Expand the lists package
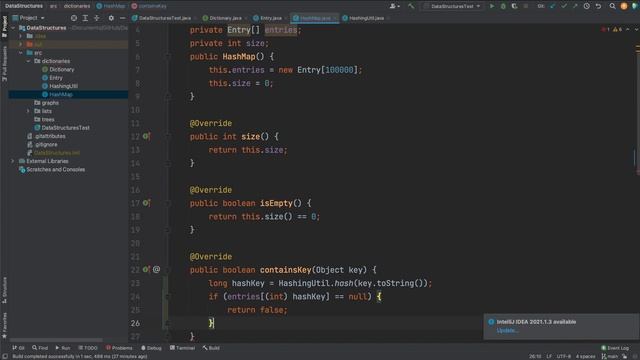Image resolution: width=640 pixels, height=360 pixels. [29, 111]
